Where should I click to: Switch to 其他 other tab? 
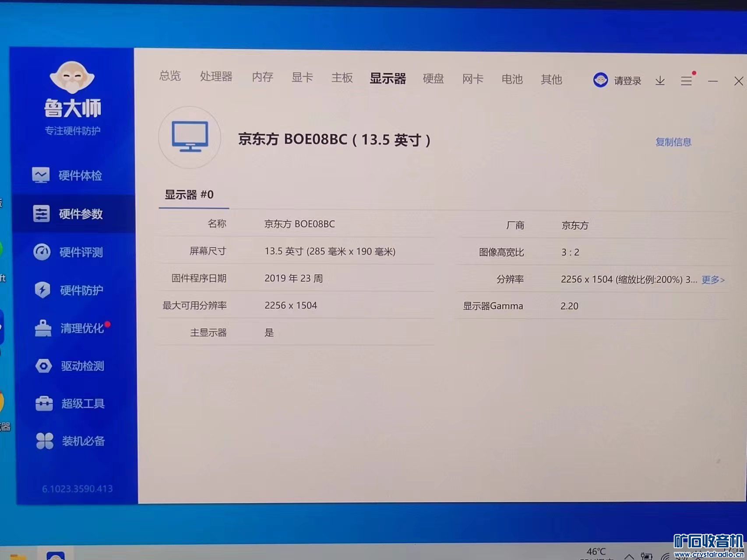(551, 80)
